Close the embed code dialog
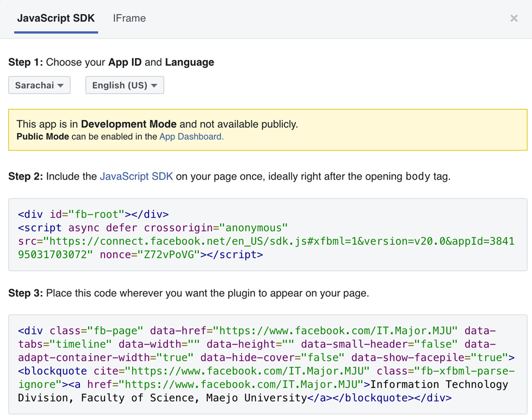The image size is (532, 420). point(514,18)
